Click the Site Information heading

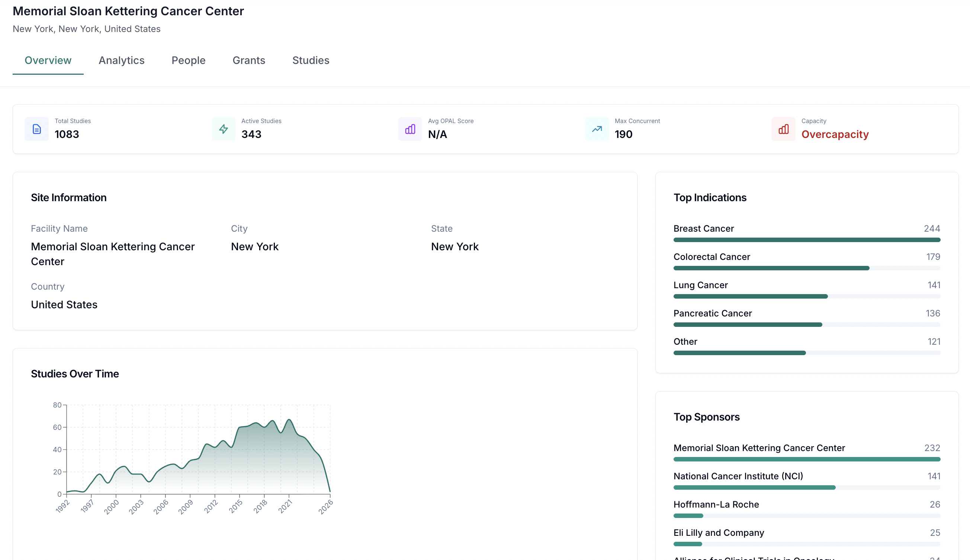point(68,198)
